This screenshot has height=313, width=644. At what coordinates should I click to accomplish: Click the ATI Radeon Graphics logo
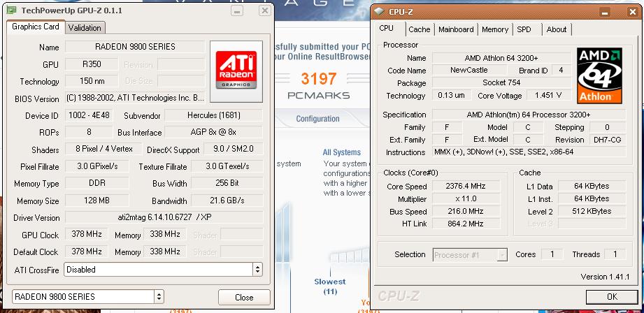pyautogui.click(x=236, y=71)
